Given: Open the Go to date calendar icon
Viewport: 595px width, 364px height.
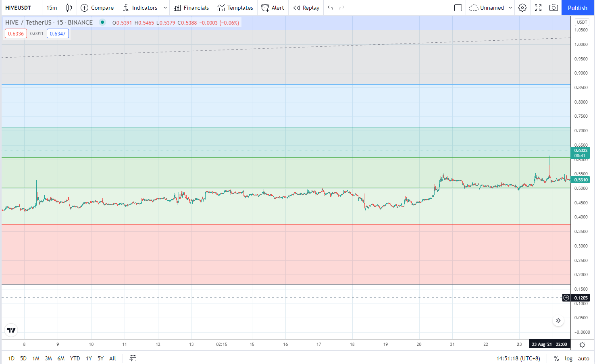Looking at the screenshot, I should click(133, 358).
